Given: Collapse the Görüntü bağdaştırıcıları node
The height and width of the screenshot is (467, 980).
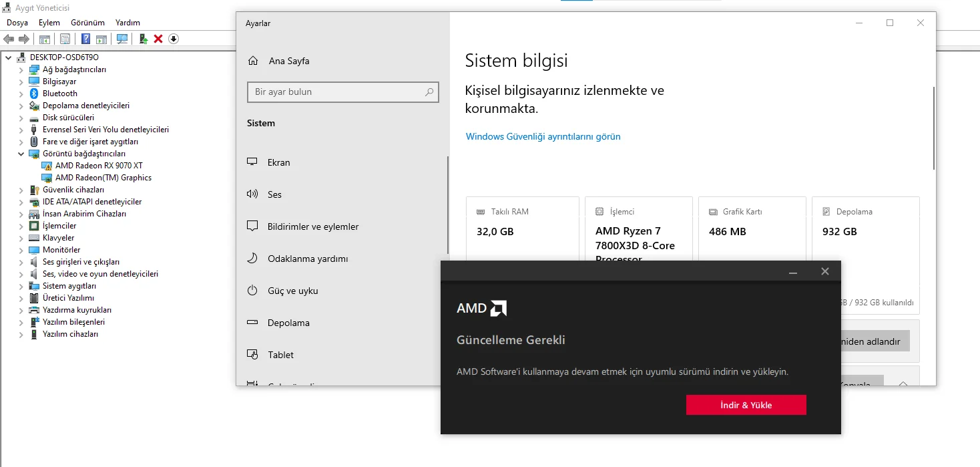Looking at the screenshot, I should click(x=21, y=154).
